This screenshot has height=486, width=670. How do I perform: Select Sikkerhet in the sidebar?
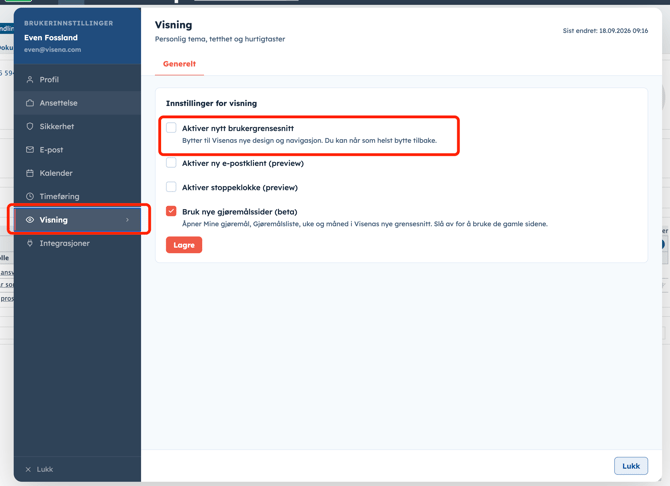coord(77,127)
